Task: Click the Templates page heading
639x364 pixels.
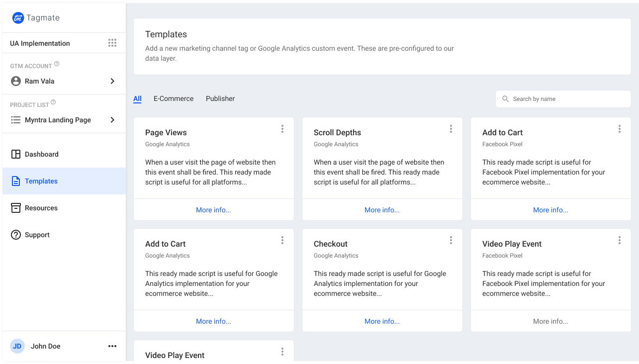Action: pyautogui.click(x=166, y=34)
